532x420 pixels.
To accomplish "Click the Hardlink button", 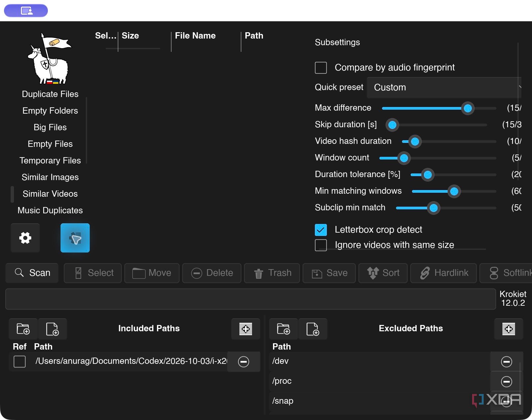I will point(444,273).
